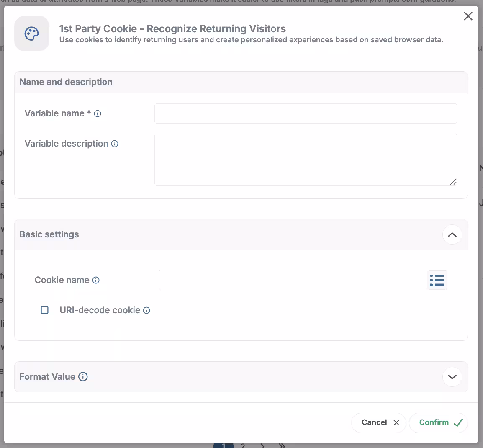Focus the Cookie name input field
This screenshot has height=448, width=483.
[293, 280]
